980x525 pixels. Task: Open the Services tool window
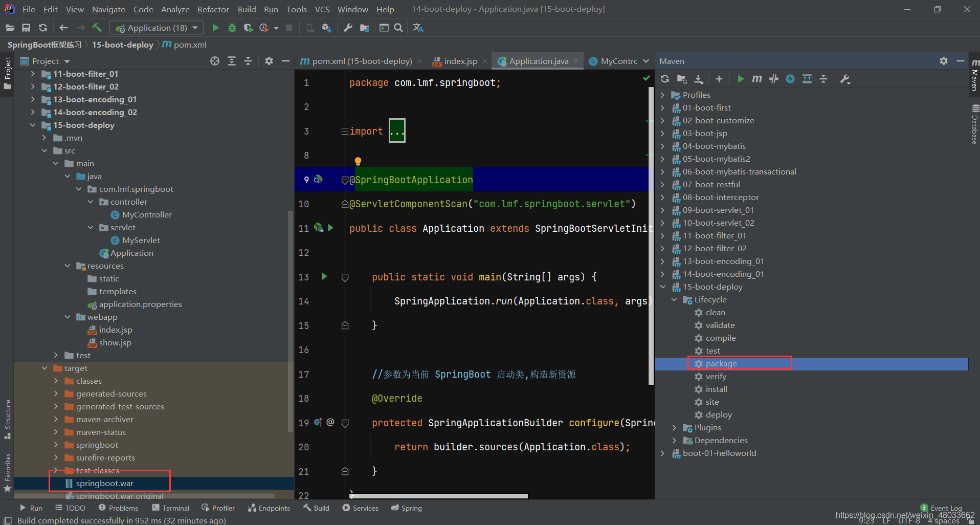[361, 508]
